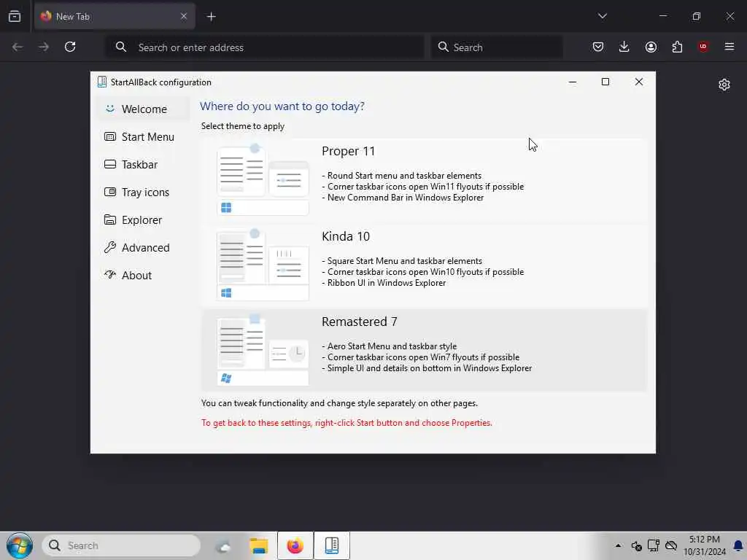Click the weather widget icon on taskbar
The image size is (747, 560).
click(222, 546)
